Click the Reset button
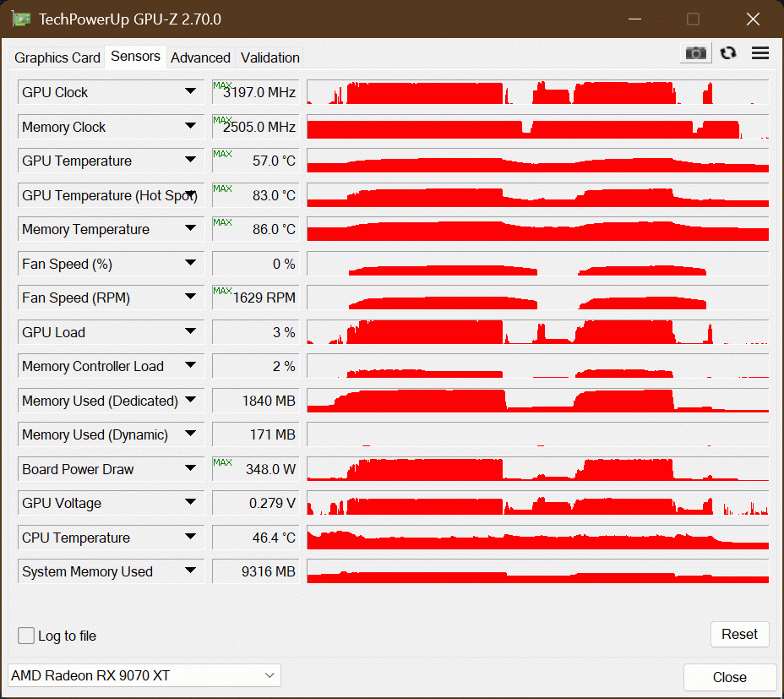The image size is (784, 699). (739, 635)
